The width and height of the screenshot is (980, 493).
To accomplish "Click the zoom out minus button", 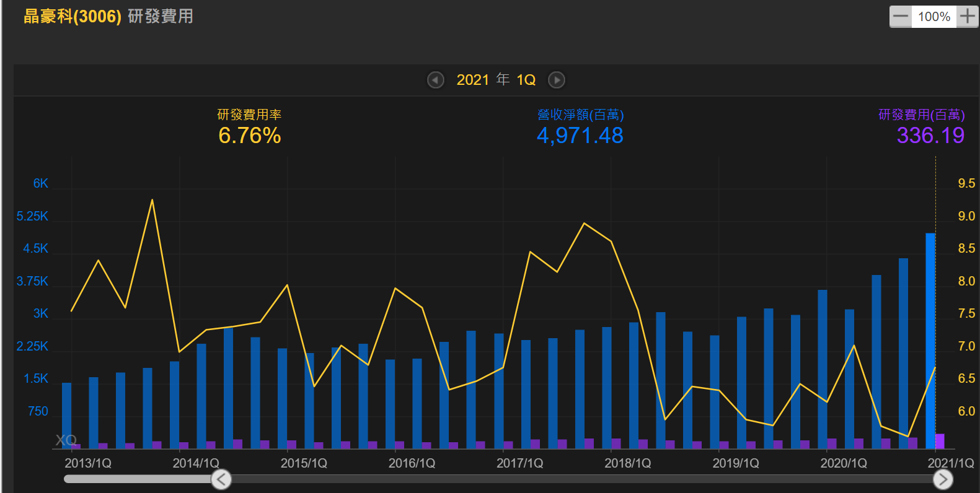I will 901,17.
